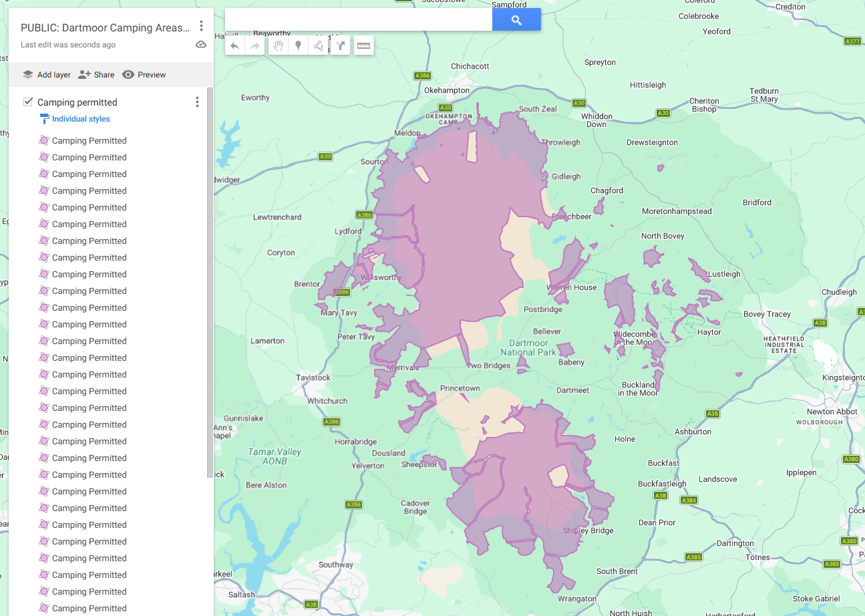Image resolution: width=865 pixels, height=616 pixels.
Task: Click the Chagford label on the map
Action: click(x=607, y=190)
